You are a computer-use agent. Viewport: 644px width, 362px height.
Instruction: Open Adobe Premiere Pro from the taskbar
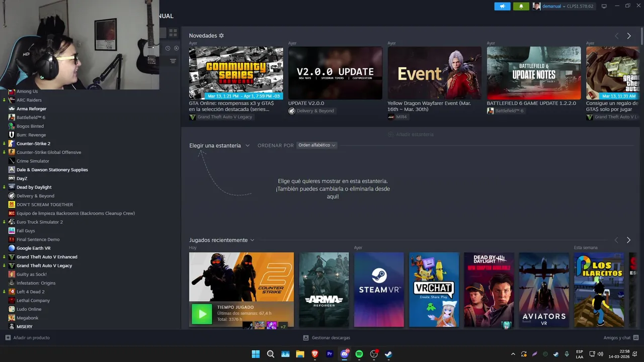tap(330, 354)
